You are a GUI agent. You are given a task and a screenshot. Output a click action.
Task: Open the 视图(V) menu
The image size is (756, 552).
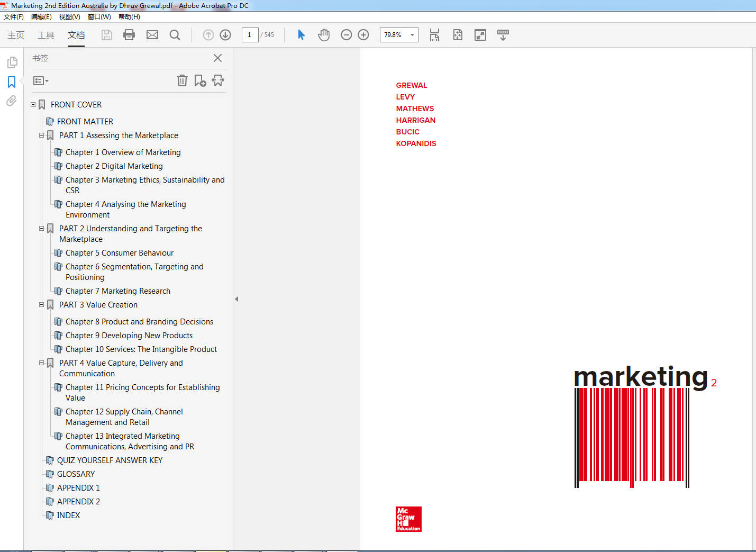pos(70,17)
